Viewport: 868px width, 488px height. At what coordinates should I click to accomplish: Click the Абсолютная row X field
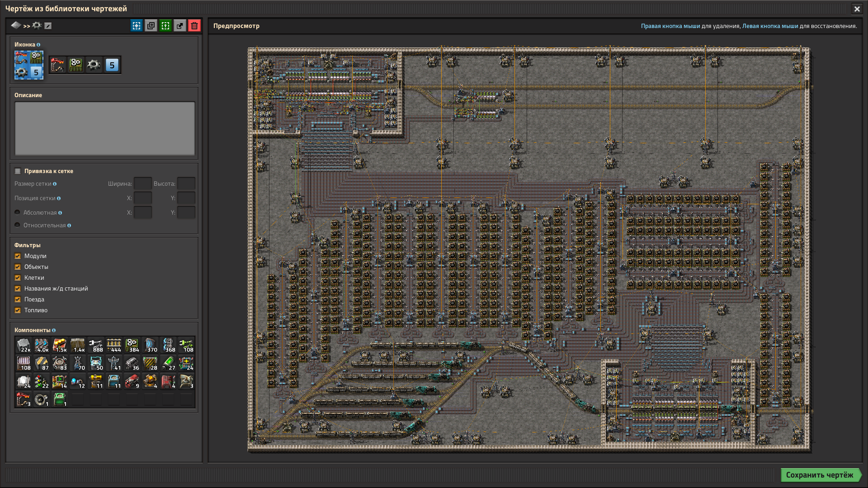pos(143,212)
